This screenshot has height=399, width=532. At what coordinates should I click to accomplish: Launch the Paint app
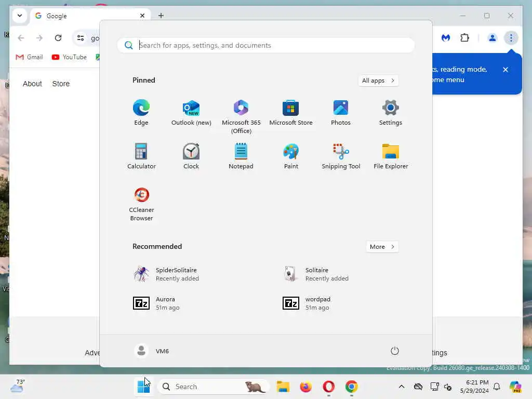coord(291,156)
